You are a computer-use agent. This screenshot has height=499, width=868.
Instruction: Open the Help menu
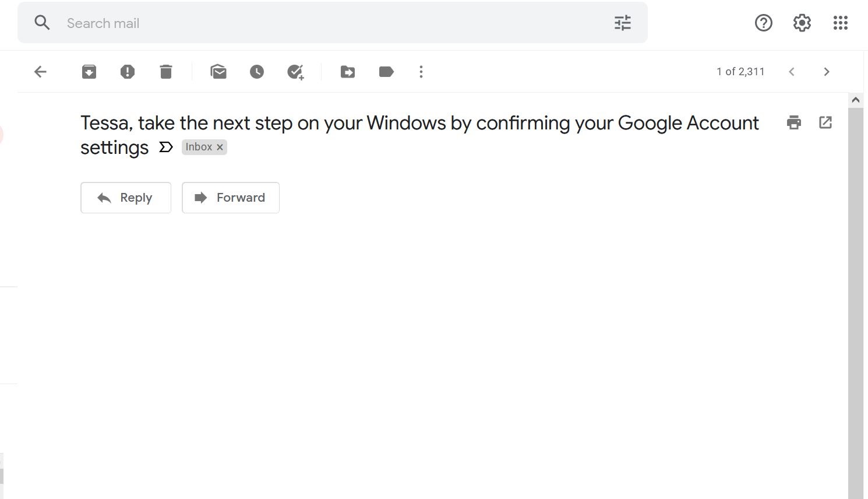tap(763, 23)
